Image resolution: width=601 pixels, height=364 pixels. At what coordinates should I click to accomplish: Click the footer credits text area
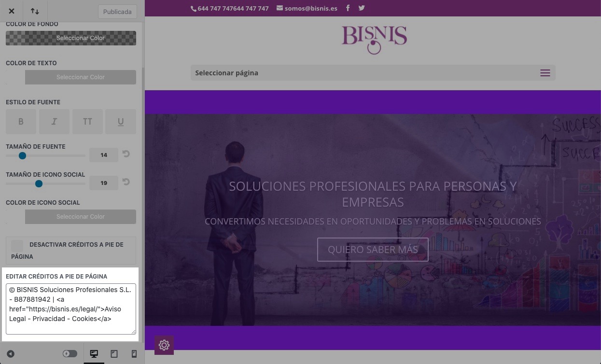[x=71, y=309]
